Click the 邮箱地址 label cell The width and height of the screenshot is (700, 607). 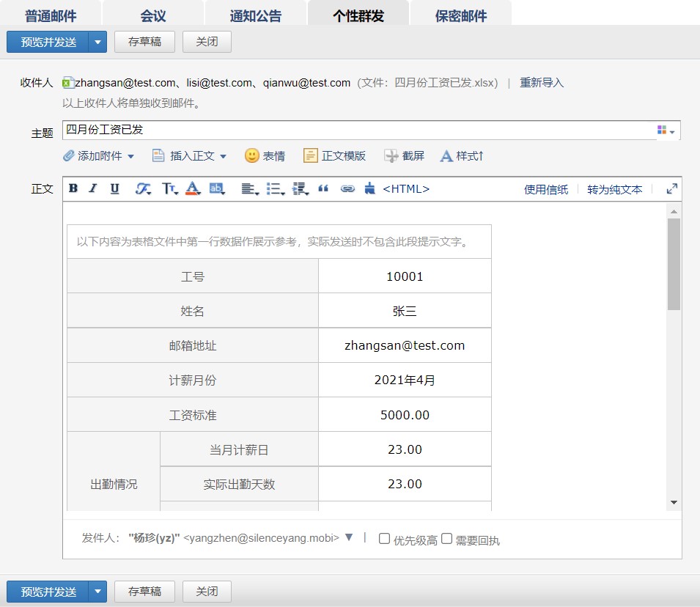[193, 345]
